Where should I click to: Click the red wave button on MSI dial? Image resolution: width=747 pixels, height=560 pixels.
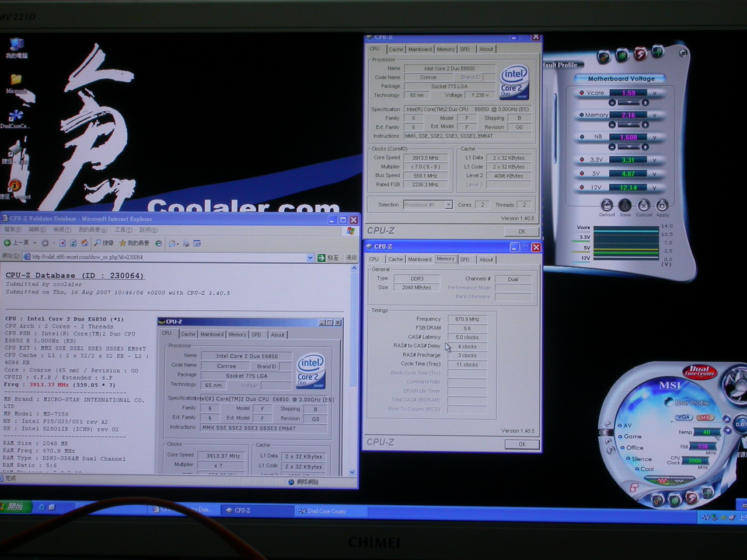(x=663, y=481)
